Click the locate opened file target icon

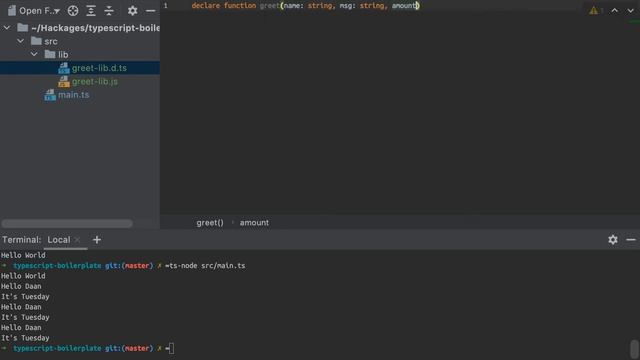(73, 11)
